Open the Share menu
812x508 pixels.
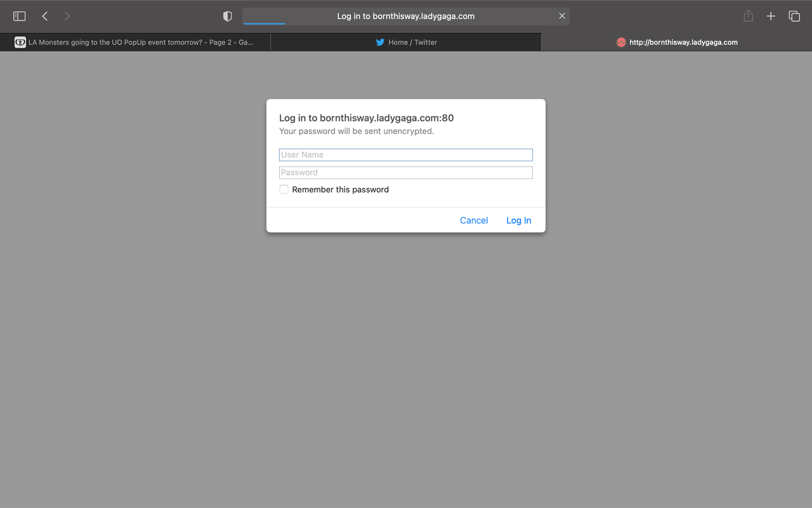click(749, 16)
